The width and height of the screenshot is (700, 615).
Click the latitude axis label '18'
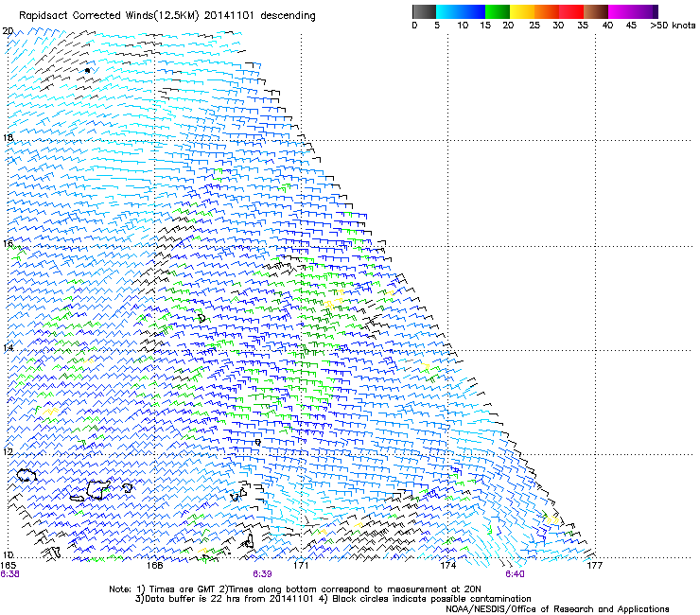click(8, 137)
